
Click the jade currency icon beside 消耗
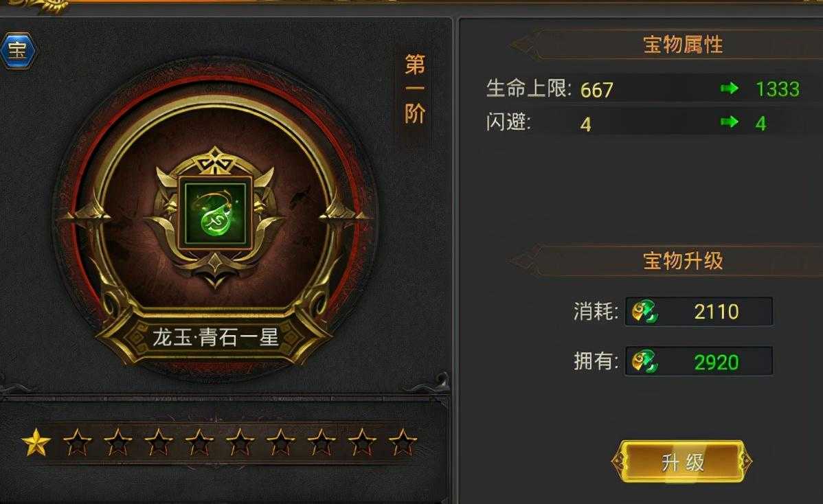[x=644, y=312]
